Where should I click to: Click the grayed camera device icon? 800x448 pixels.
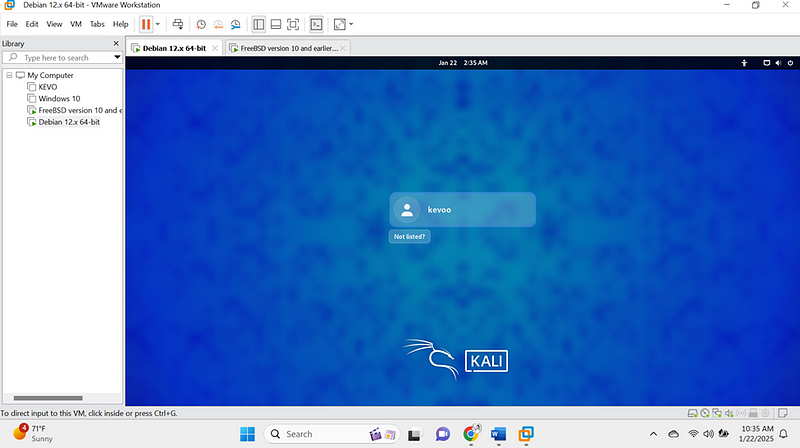click(x=765, y=413)
